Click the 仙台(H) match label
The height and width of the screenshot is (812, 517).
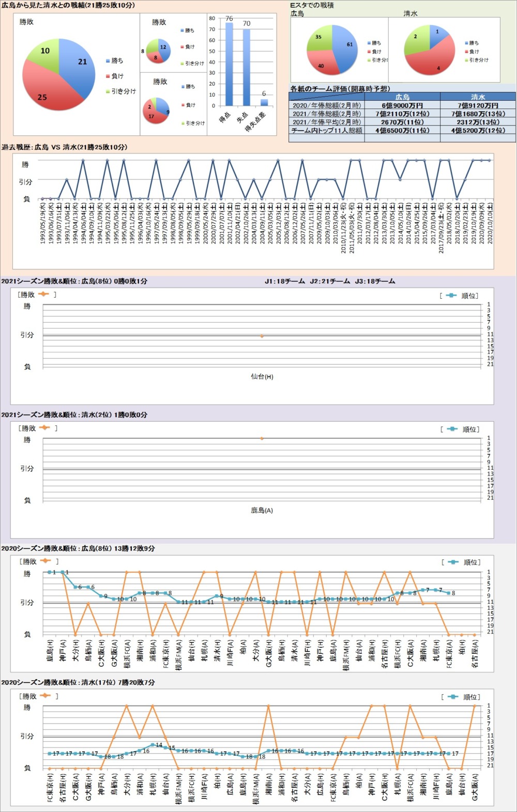[262, 377]
